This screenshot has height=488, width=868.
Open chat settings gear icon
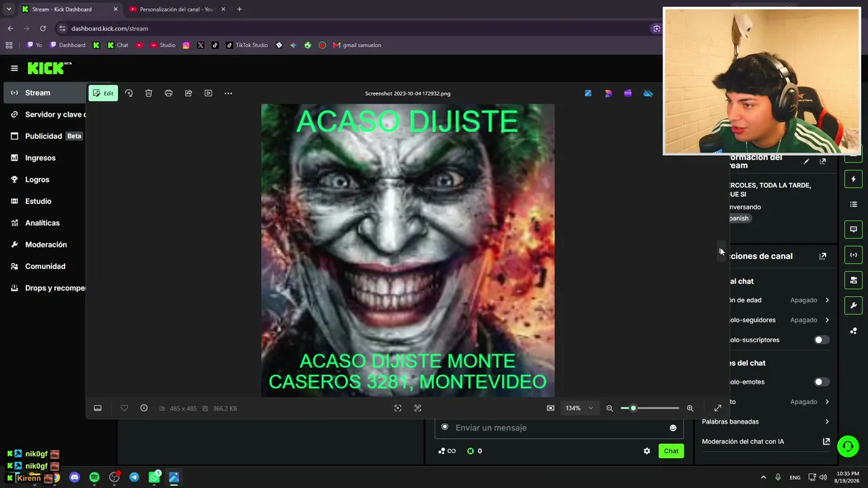pos(647,451)
